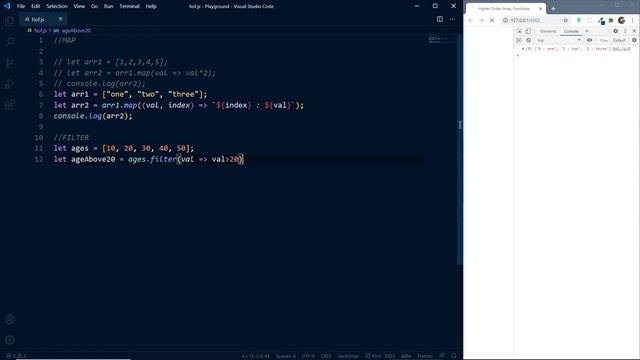Open the 'top' JavaScript context dropdown
The width and height of the screenshot is (640, 360).
point(558,40)
